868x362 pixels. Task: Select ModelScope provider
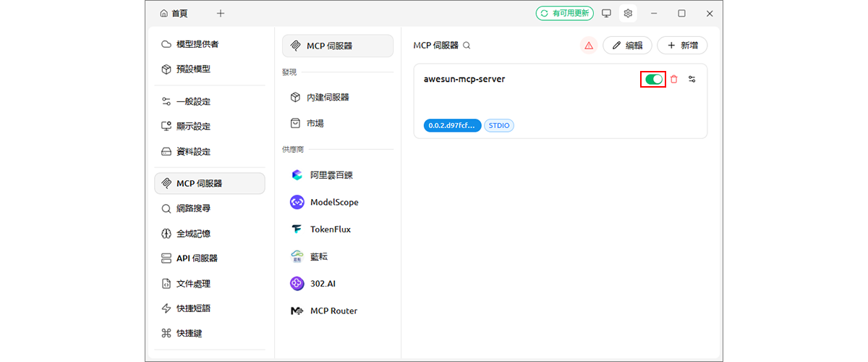coord(338,202)
